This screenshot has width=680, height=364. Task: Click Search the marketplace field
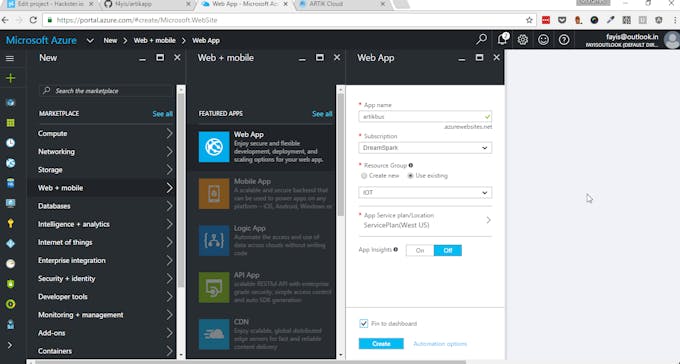(106, 91)
